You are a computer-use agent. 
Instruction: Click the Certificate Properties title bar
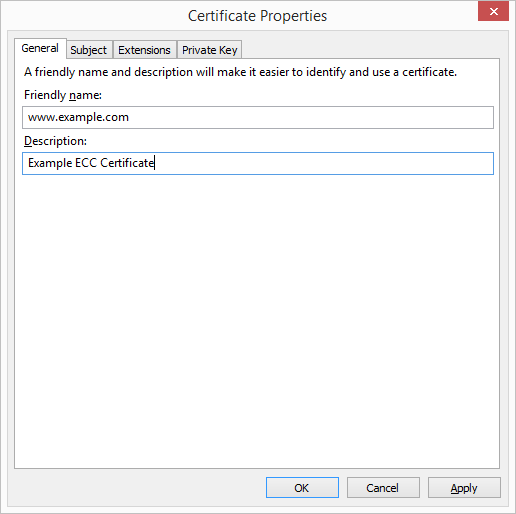tap(257, 16)
